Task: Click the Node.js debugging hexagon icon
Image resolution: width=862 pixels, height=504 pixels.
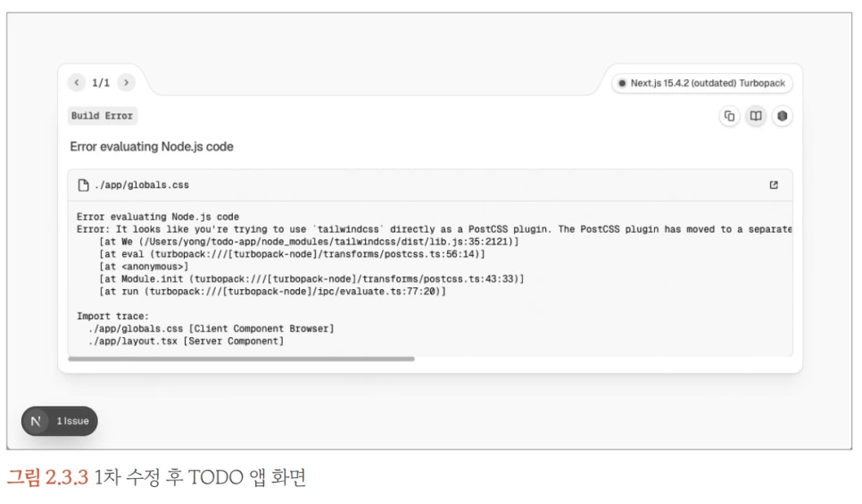Action: (783, 116)
